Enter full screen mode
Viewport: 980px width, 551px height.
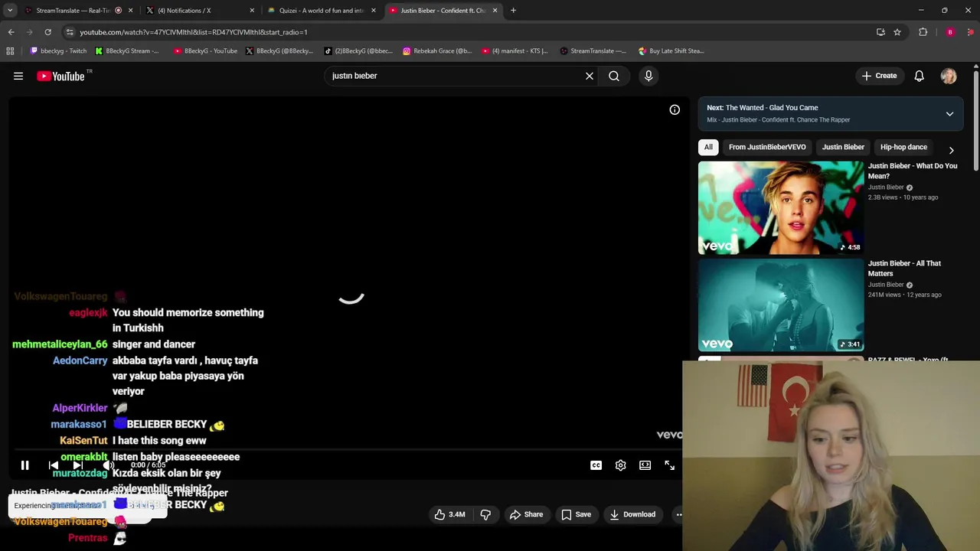click(x=670, y=465)
